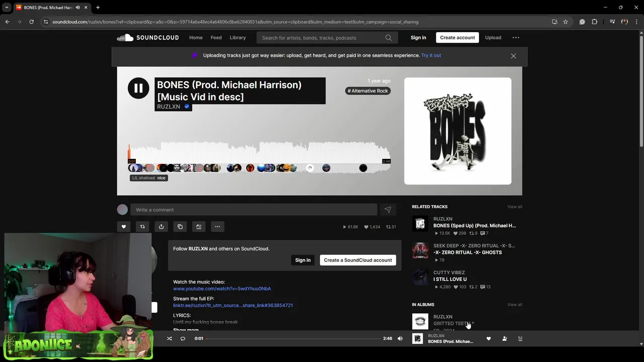Viewport: 644px width, 362px height.
Task: Open the -X- ZERO RITUAL -X- GHOSTS track
Action: point(467,252)
